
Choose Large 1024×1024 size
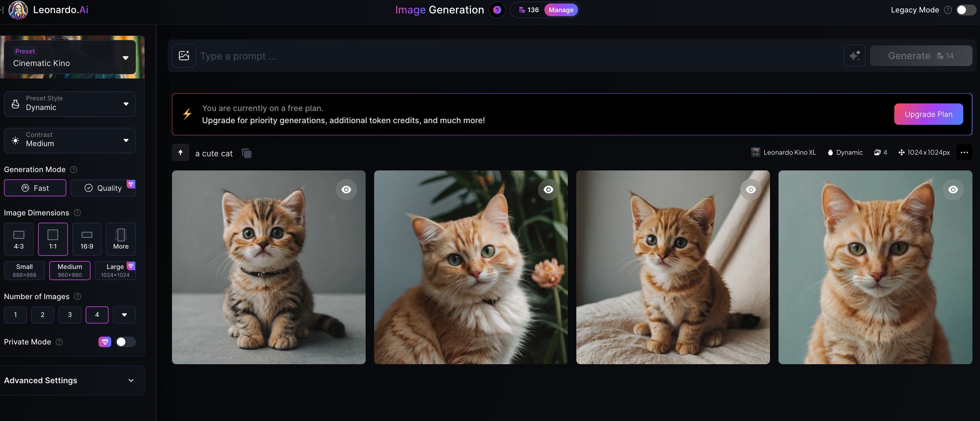(115, 270)
